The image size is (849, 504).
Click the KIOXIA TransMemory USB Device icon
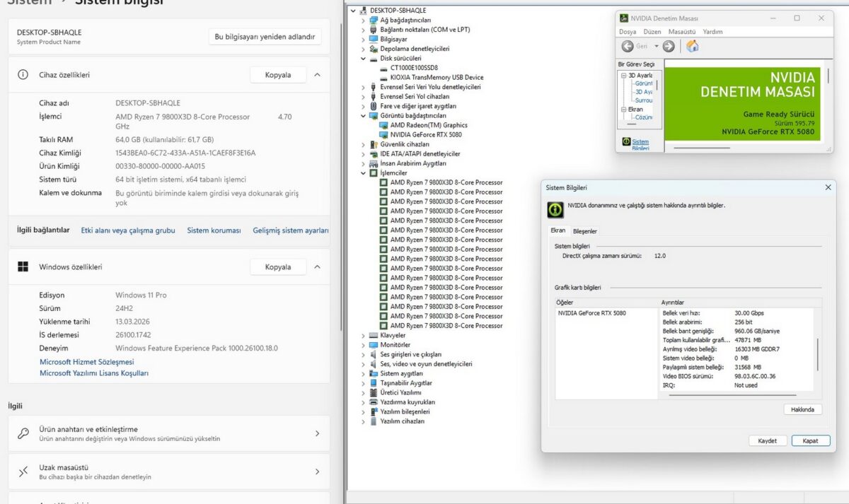click(383, 77)
